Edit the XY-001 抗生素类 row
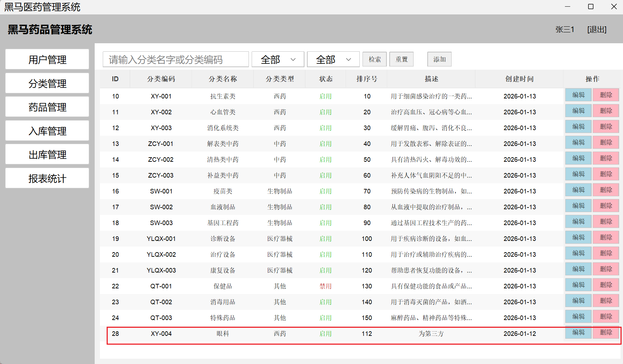This screenshot has width=623, height=364. 578,95
